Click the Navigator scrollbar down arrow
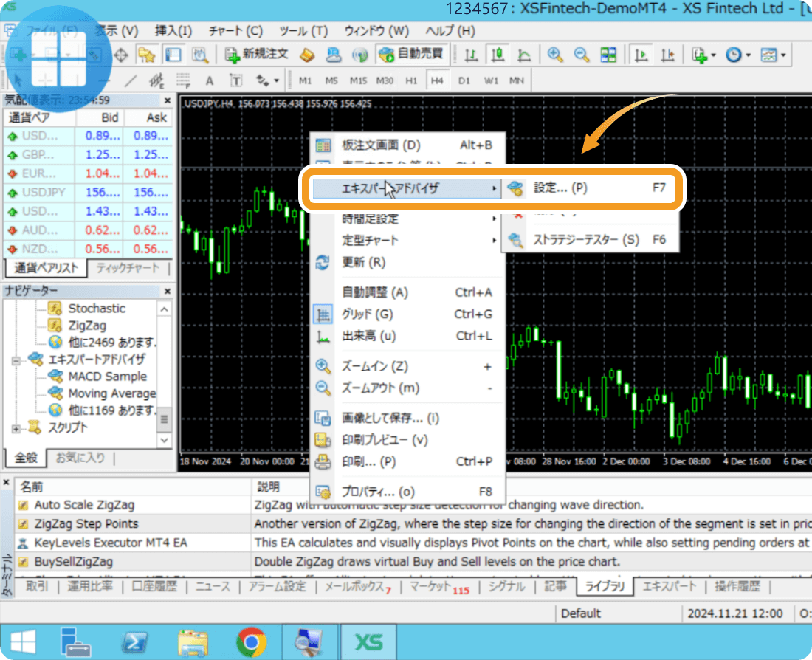 [164, 441]
